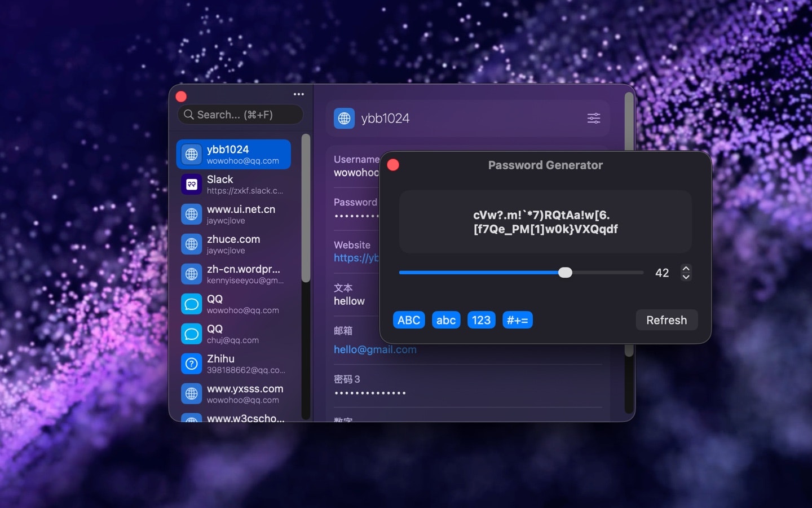Click the sliders icon next to ybb1024 header
Image resolution: width=812 pixels, height=508 pixels.
[x=593, y=119]
